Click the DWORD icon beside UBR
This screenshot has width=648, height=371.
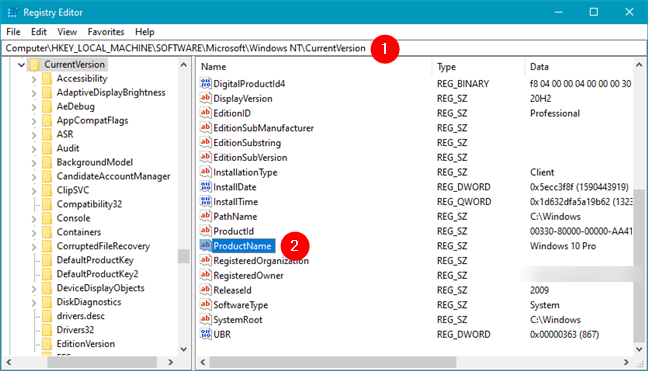(205, 334)
